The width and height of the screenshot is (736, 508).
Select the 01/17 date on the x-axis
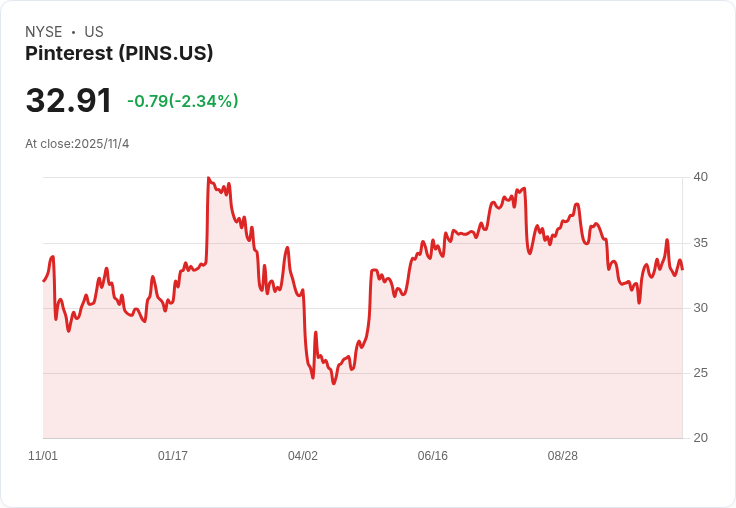173,456
